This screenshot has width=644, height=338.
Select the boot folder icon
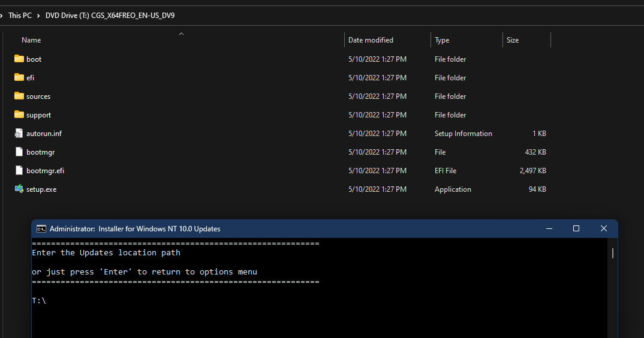click(x=19, y=59)
